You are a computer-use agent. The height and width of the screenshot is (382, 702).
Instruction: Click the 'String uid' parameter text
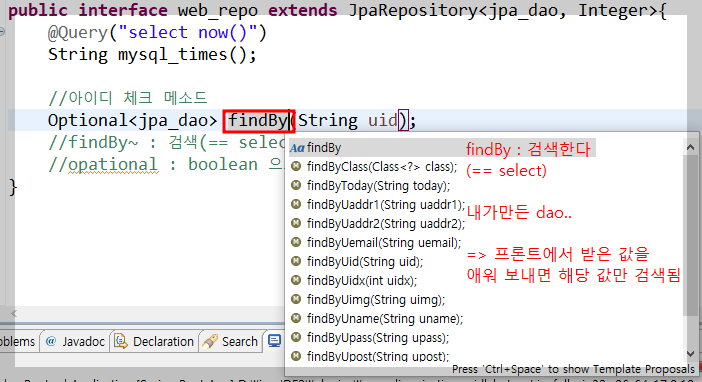348,120
